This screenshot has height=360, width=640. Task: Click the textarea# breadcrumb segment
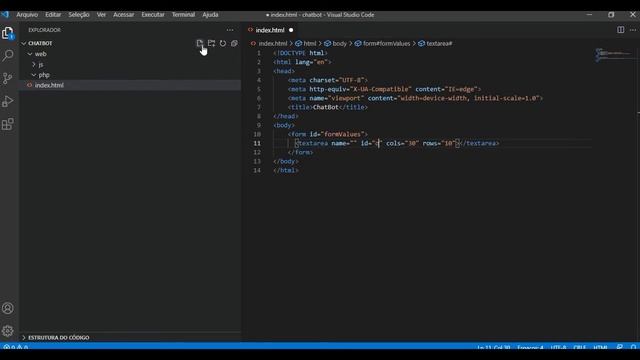pos(439,44)
